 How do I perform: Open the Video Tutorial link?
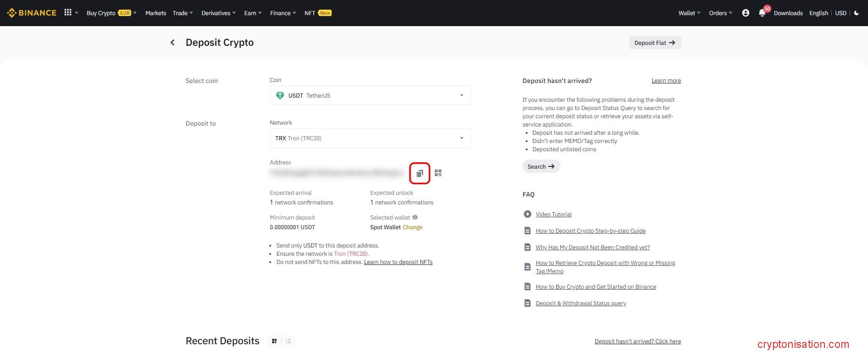(553, 215)
